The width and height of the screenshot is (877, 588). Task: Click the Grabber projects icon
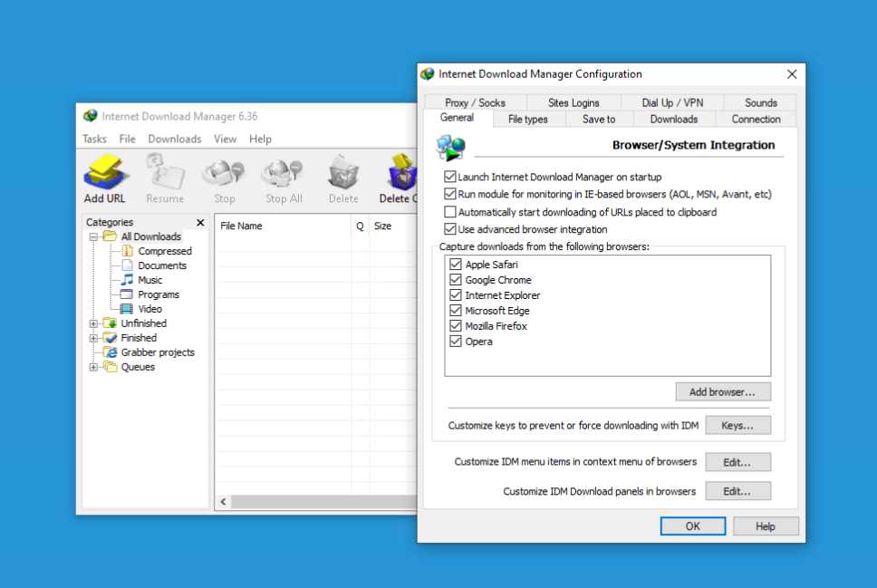pyautogui.click(x=111, y=352)
